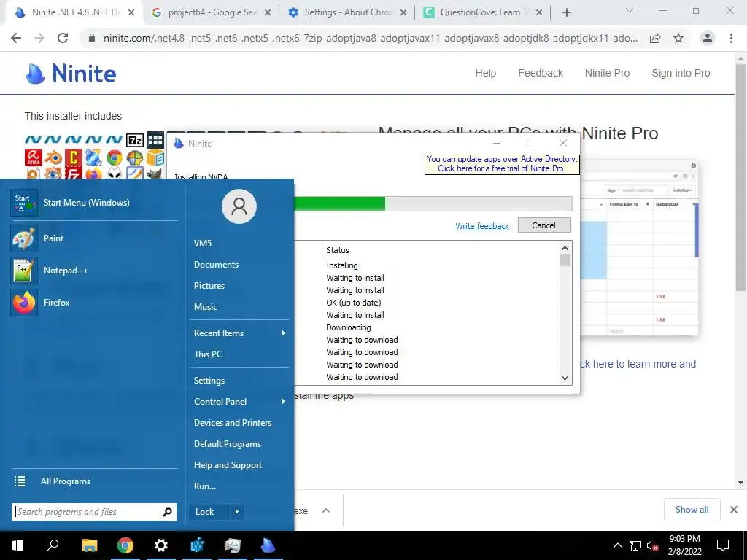Open Paint from the Start menu
This screenshot has height=560, width=747.
pos(94,238)
